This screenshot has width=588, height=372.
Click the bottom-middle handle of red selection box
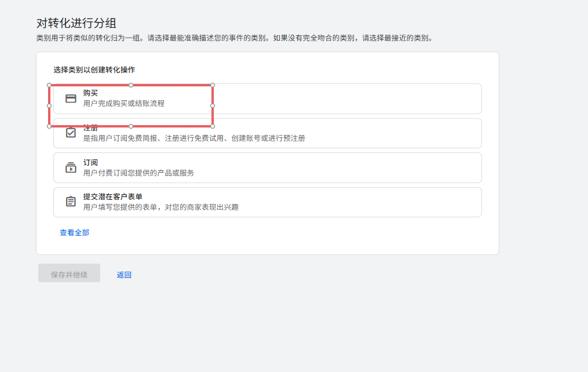coord(131,126)
